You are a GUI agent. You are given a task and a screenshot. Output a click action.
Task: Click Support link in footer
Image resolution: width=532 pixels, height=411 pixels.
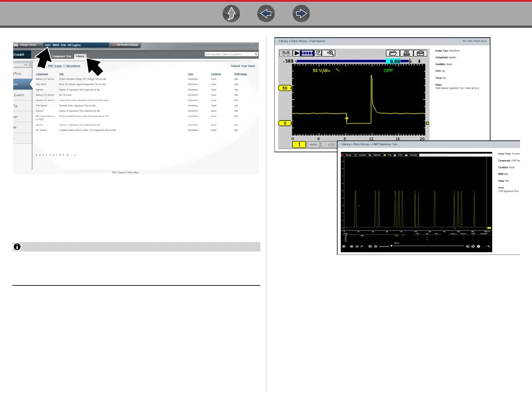[122, 173]
